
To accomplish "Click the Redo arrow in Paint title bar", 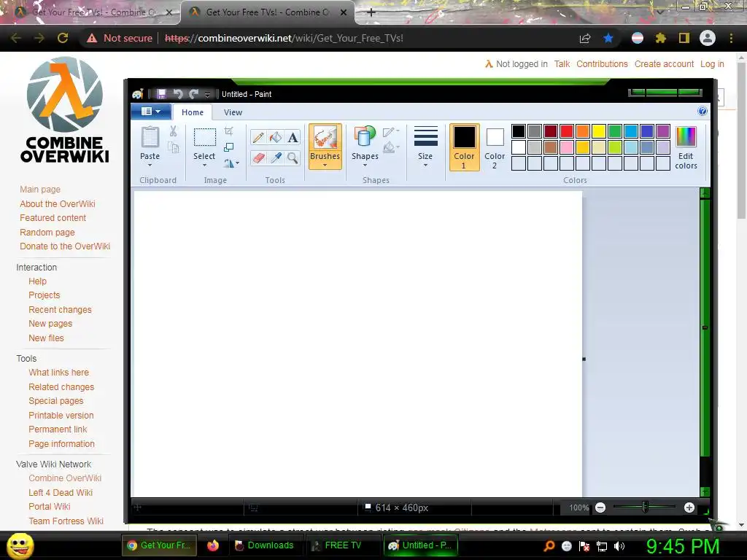I will click(193, 94).
